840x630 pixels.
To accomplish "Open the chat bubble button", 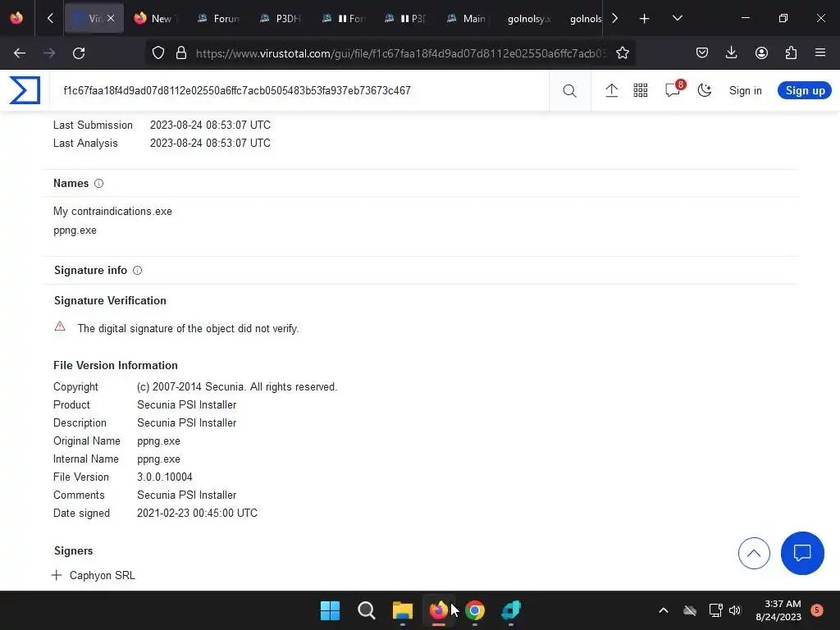I will click(x=802, y=553).
